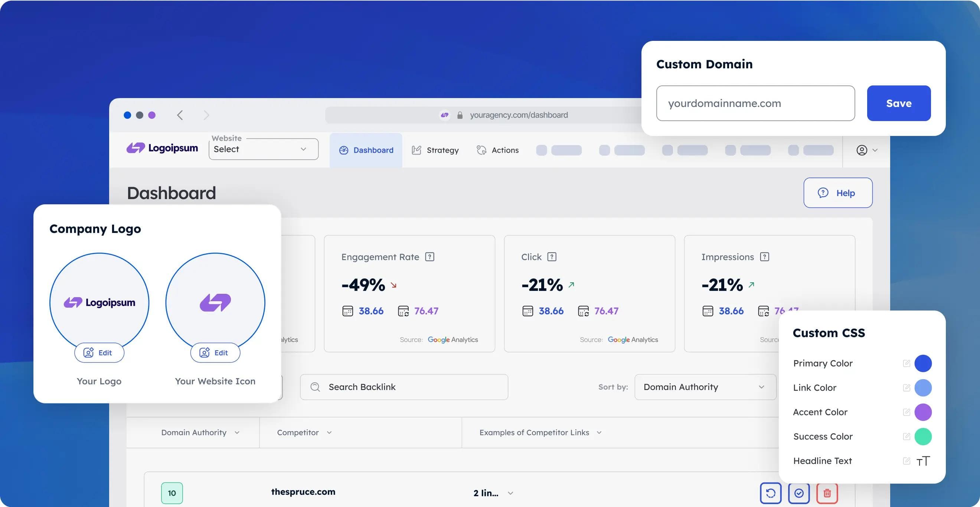Click the yourdomainname.com domain input field
The height and width of the screenshot is (507, 980).
click(755, 103)
